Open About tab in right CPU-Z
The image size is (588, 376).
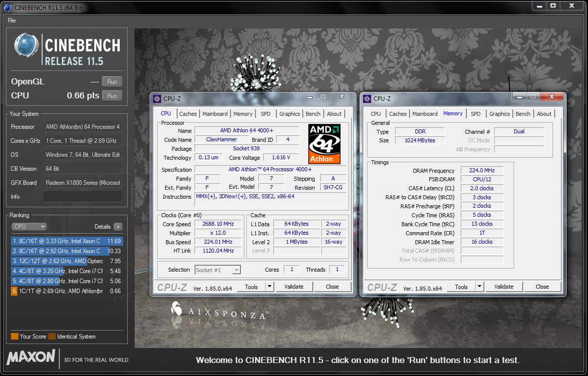point(544,114)
